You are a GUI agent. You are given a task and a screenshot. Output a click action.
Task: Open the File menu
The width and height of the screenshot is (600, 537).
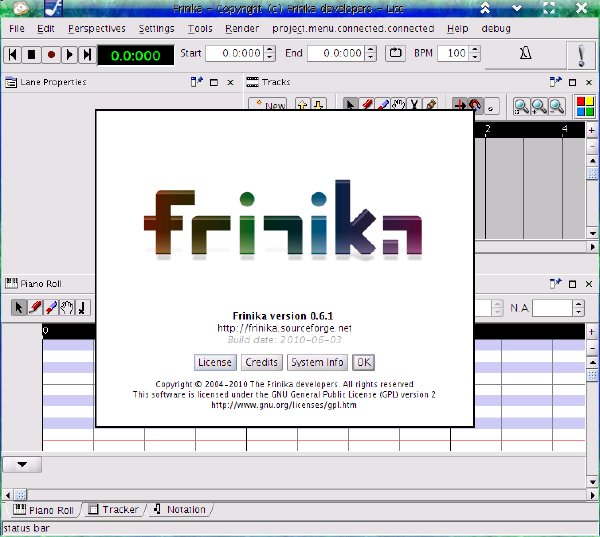[x=17, y=29]
